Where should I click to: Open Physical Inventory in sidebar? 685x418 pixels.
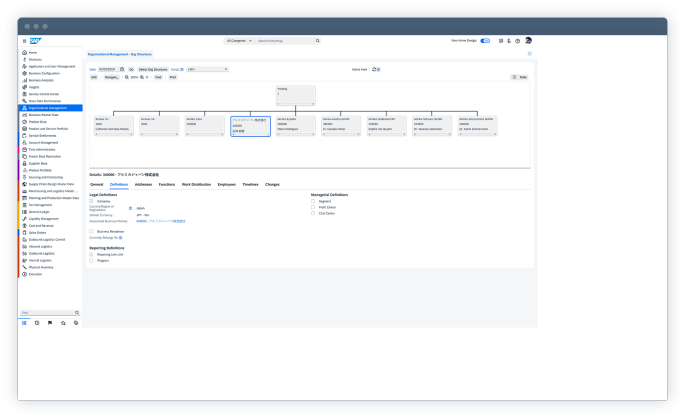point(41,267)
